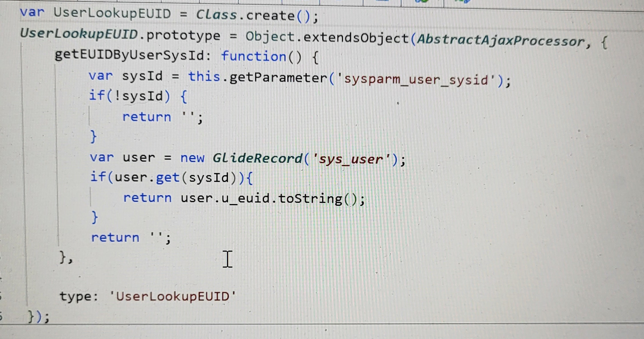Place cursor on UserLookupEUID variable declaration

click(x=112, y=13)
